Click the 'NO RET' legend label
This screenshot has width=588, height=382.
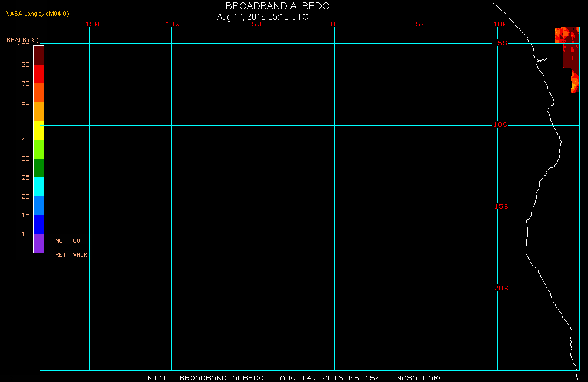[x=61, y=248]
